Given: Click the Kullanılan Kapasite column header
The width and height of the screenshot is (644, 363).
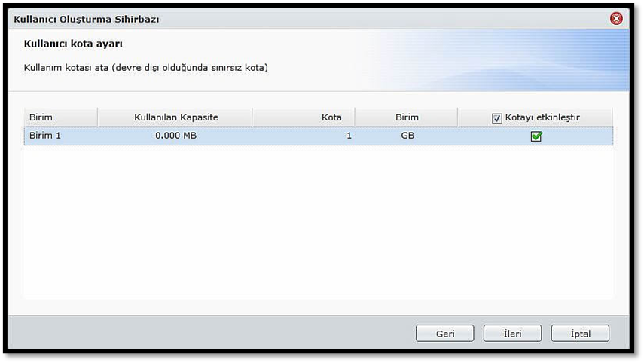Looking at the screenshot, I should coord(175,117).
